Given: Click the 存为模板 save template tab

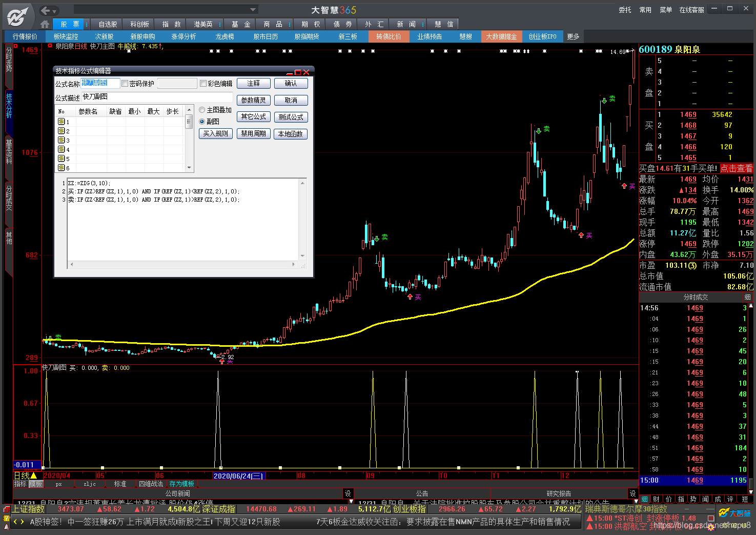Looking at the screenshot, I should coord(182,484).
